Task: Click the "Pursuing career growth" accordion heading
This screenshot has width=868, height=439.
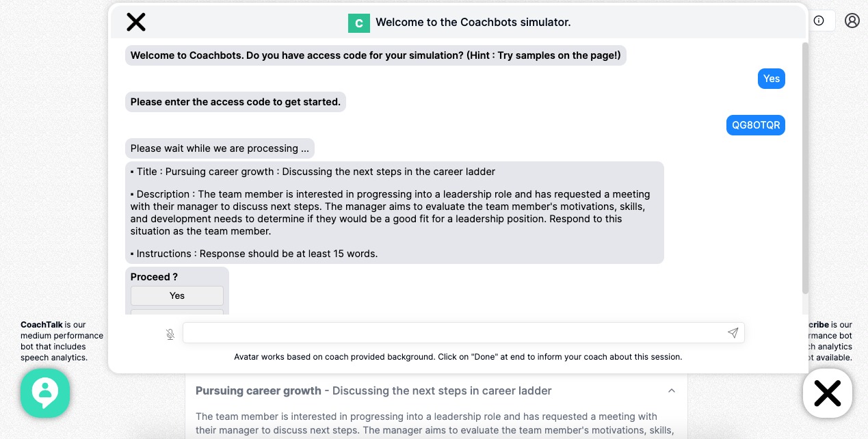Action: [258, 391]
